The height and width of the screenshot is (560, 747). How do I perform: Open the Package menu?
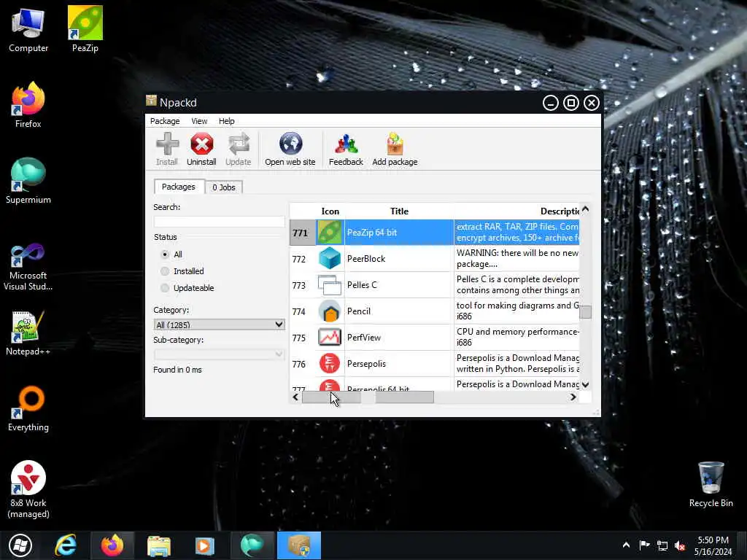165,121
